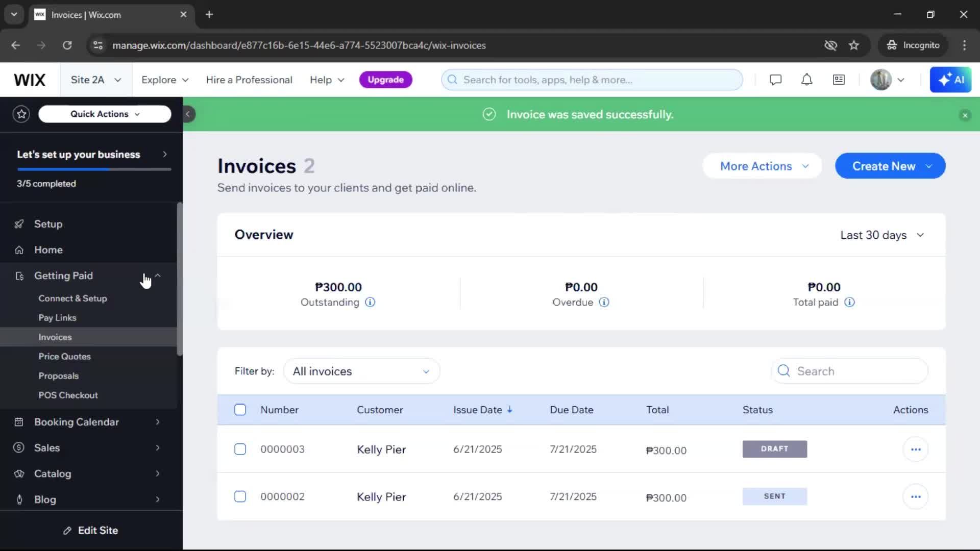Close the Invoices browser tab
This screenshot has width=980, height=551.
(x=183, y=15)
